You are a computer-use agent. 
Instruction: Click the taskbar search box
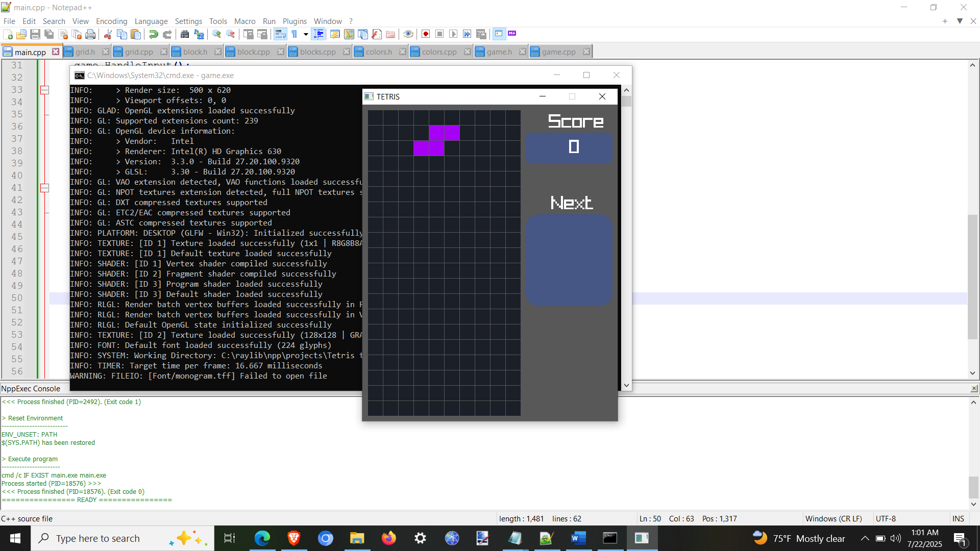pos(122,538)
